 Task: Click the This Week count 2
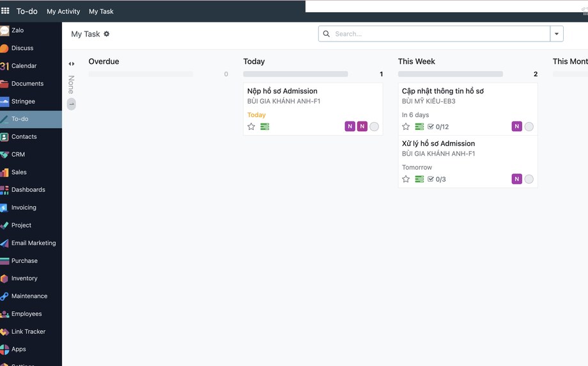coord(535,74)
